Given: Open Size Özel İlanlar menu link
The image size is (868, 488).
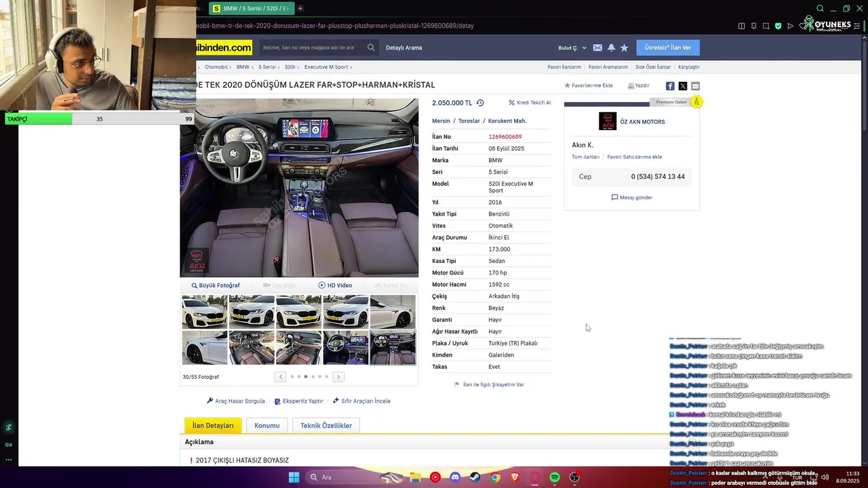Looking at the screenshot, I should pos(653,67).
